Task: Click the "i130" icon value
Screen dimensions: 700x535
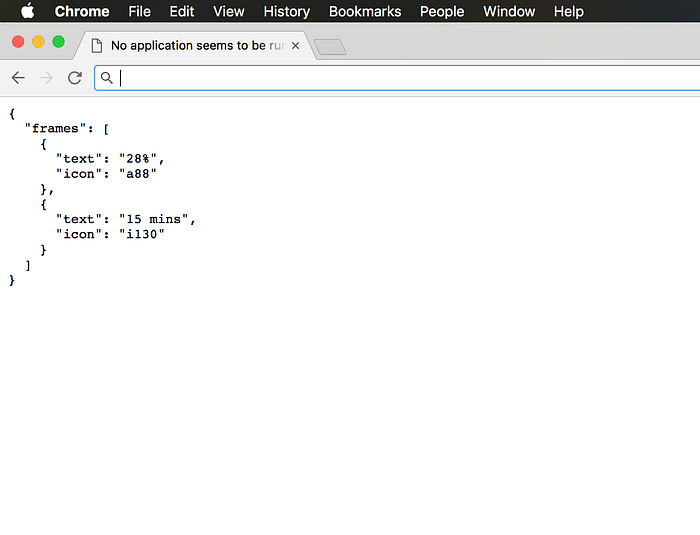Action: pyautogui.click(x=142, y=234)
